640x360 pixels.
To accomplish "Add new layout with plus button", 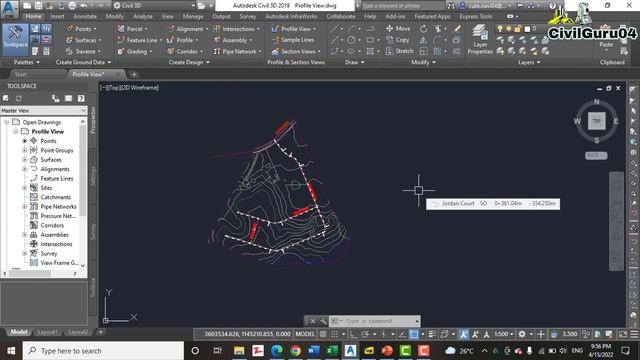I will [x=100, y=332].
